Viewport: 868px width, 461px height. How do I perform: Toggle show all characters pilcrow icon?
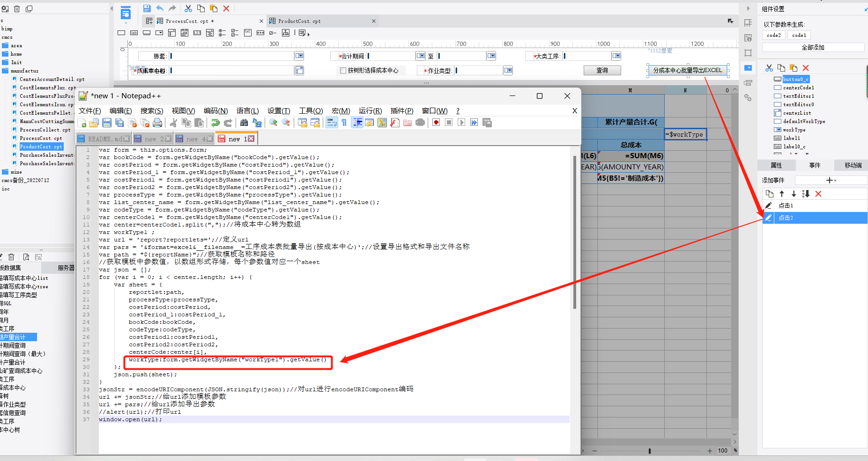tap(344, 123)
